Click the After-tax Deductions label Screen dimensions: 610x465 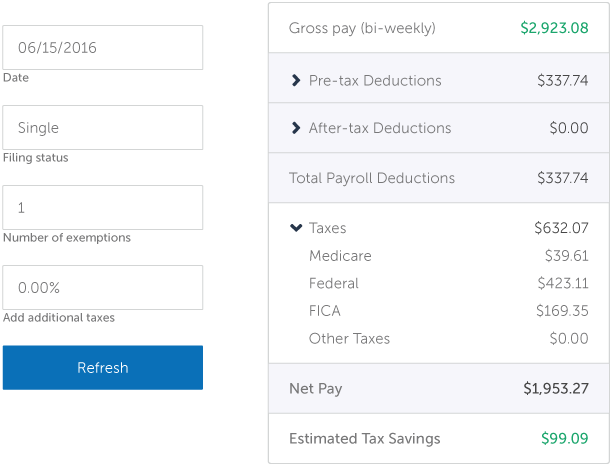click(x=380, y=128)
